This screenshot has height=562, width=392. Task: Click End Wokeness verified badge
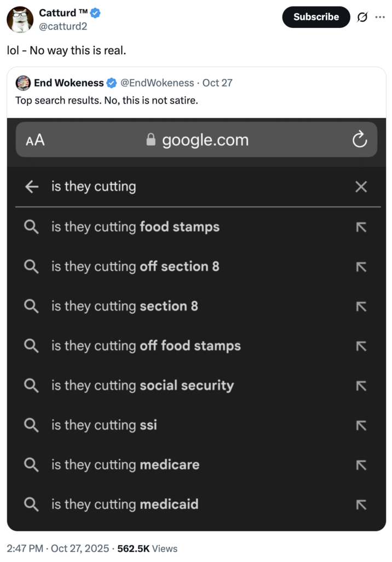tap(111, 83)
